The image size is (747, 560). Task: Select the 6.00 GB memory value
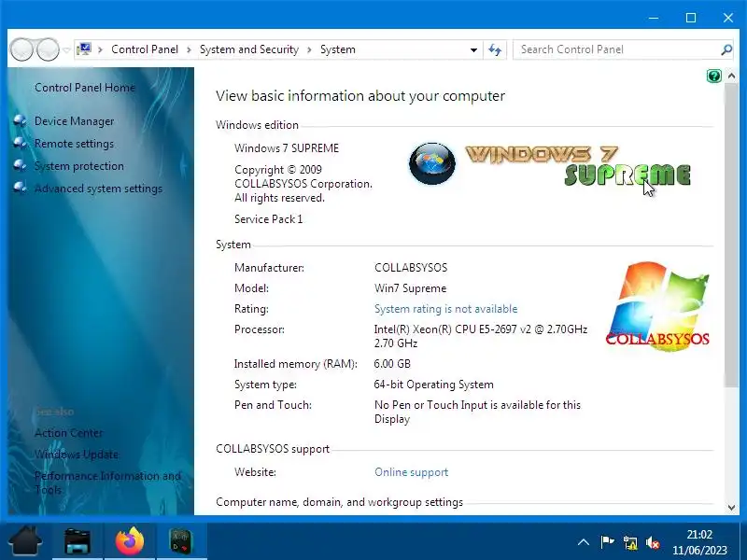(392, 364)
